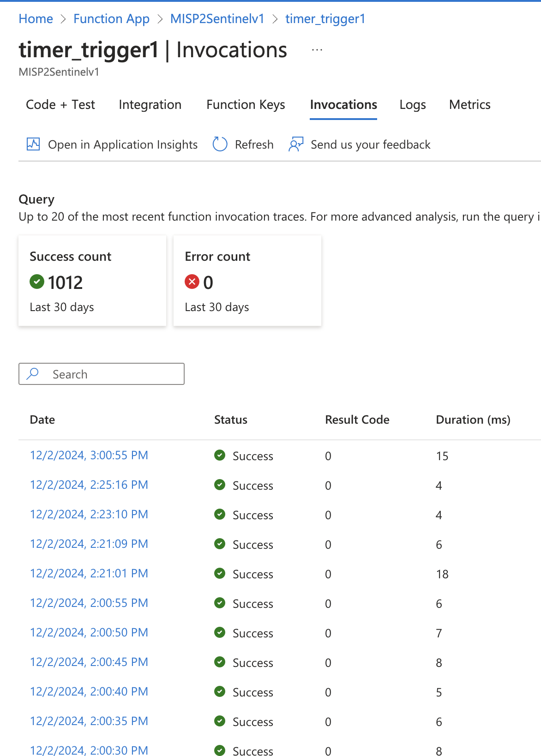Viewport: 541px width, 756px height.
Task: Open the Metrics tab
Action: click(469, 105)
